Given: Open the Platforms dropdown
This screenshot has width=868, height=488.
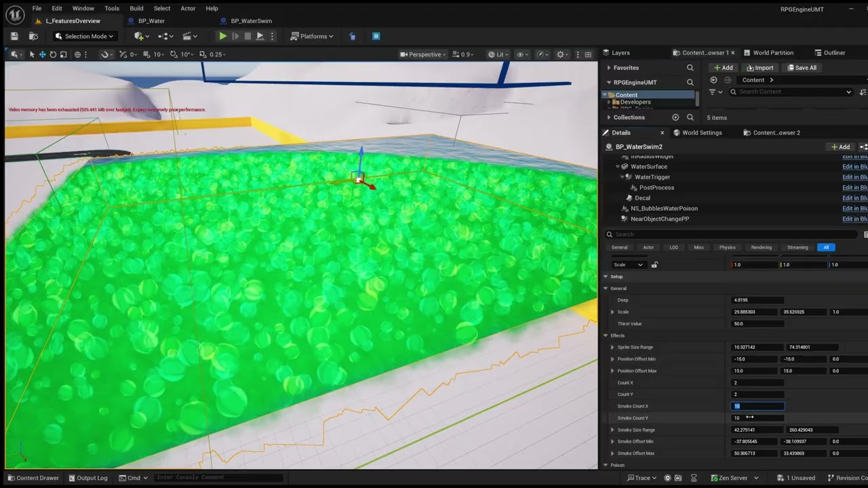Looking at the screenshot, I should click(x=312, y=36).
